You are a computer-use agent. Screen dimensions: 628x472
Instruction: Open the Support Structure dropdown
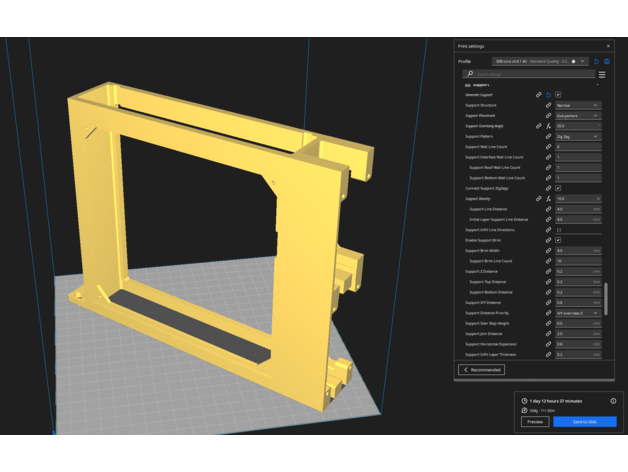(578, 105)
